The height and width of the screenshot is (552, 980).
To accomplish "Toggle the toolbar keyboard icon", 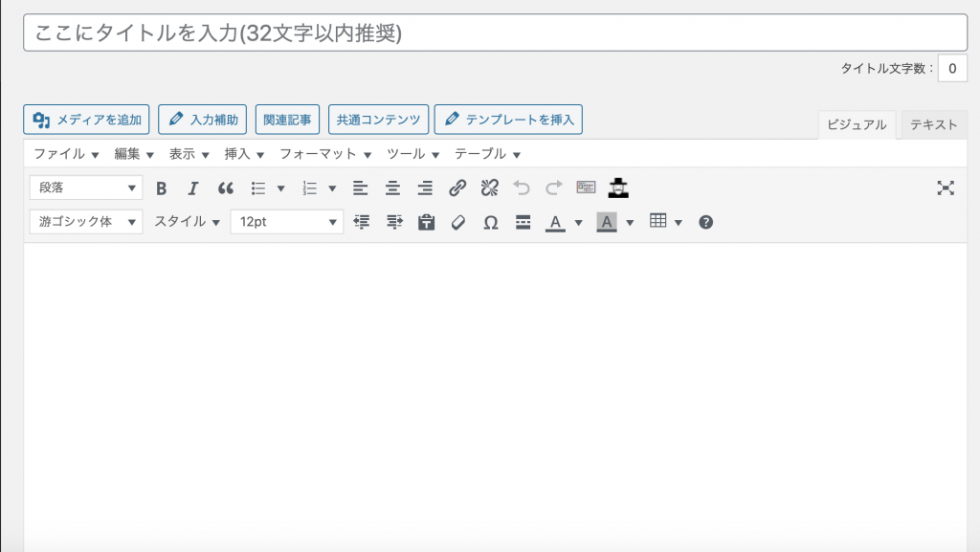I will coord(587,188).
